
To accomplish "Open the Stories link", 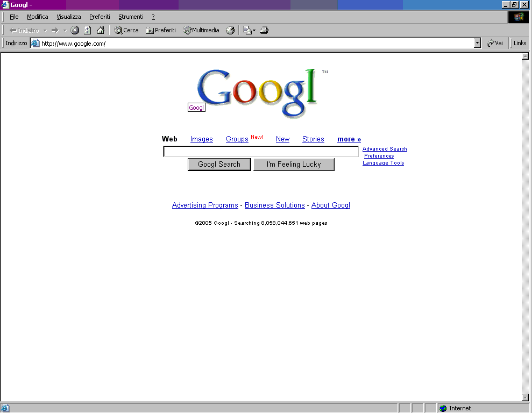I will click(313, 139).
